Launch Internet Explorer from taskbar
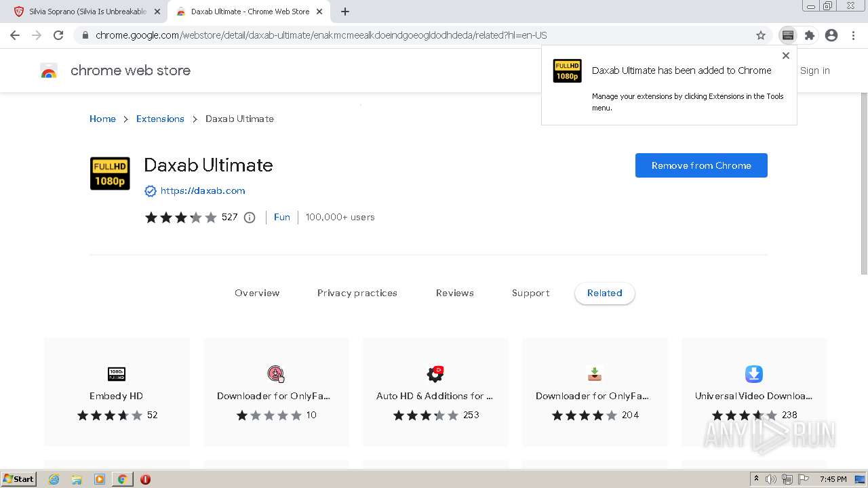868x488 pixels. pyautogui.click(x=54, y=479)
